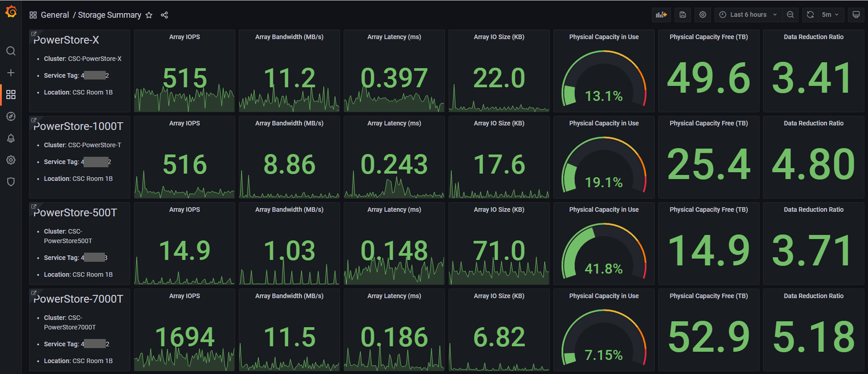
Task: Click the 8.86 bandwidth value
Action: (289, 165)
